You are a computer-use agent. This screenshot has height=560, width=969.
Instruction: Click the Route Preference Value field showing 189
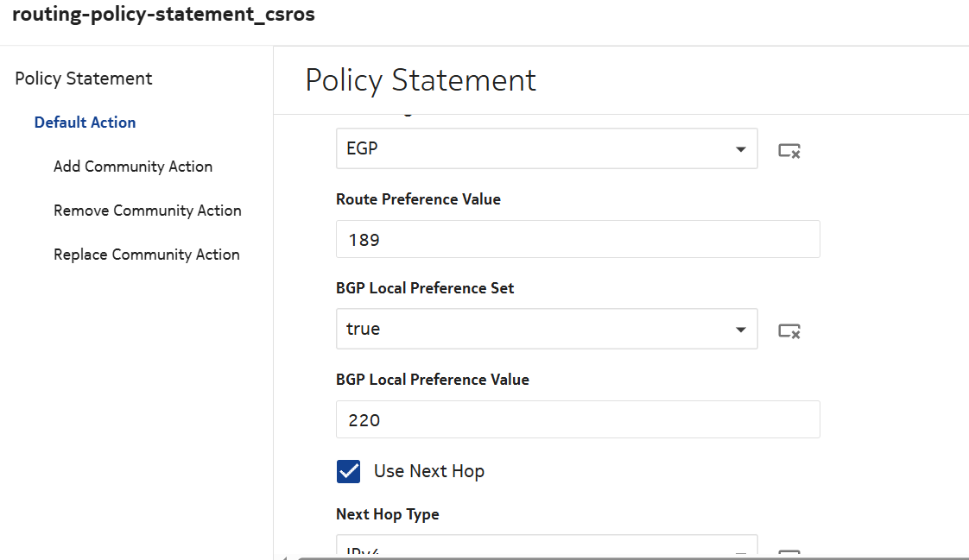click(577, 239)
